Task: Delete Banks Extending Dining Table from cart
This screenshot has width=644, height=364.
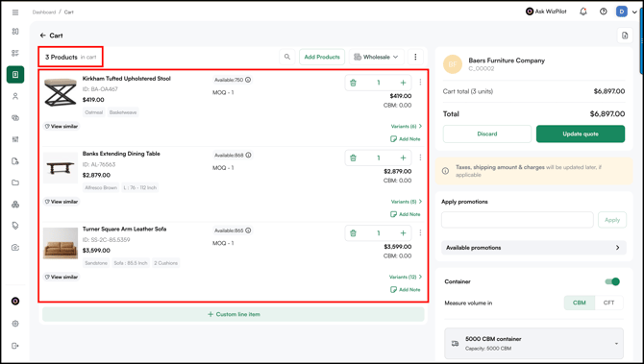Action: pyautogui.click(x=353, y=158)
